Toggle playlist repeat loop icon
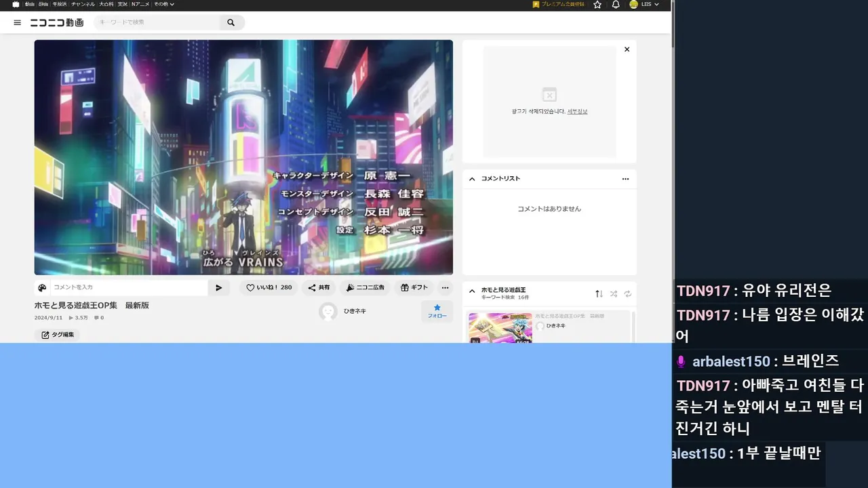 [628, 293]
